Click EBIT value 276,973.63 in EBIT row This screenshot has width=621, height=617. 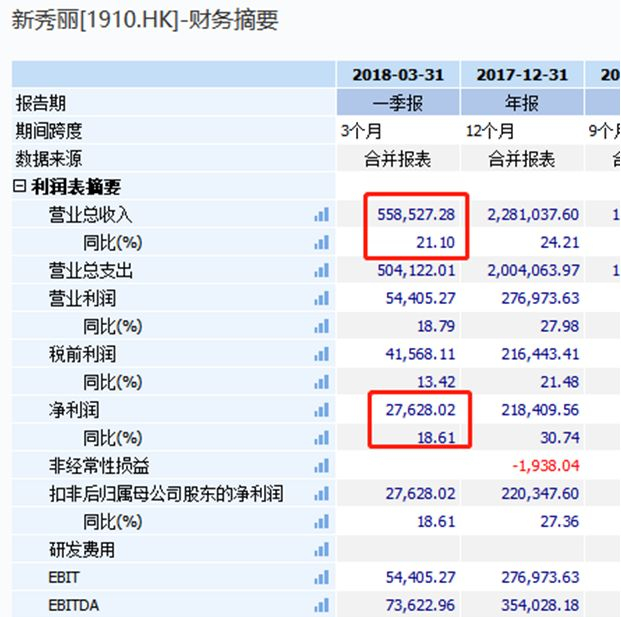540,577
